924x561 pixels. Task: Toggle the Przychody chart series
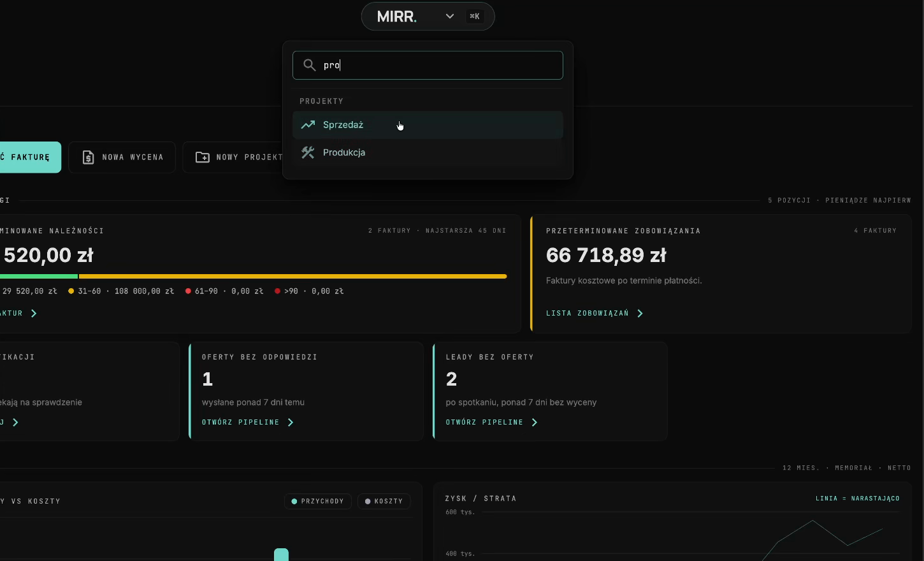[x=317, y=502]
